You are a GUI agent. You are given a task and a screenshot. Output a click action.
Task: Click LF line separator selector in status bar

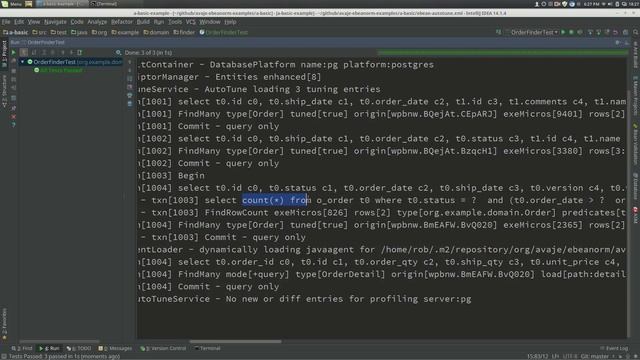tap(556, 357)
